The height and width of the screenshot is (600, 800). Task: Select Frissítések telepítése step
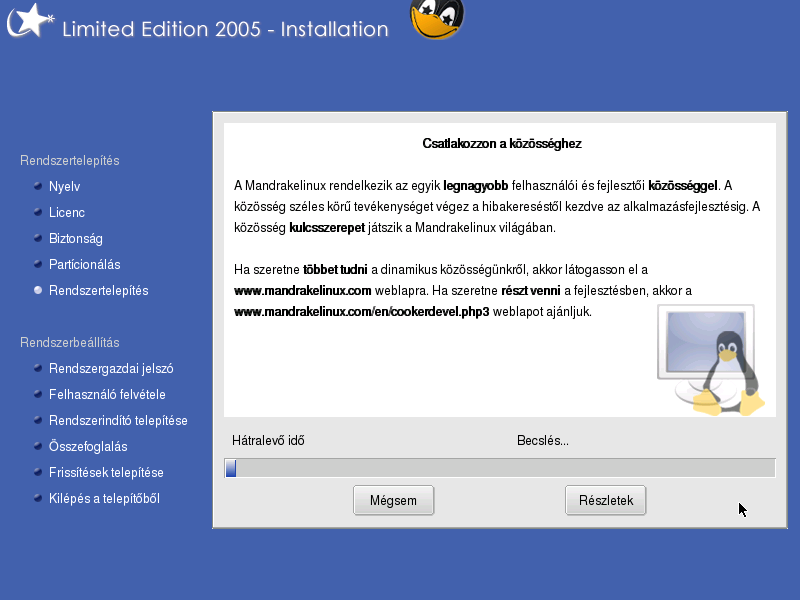pos(106,472)
